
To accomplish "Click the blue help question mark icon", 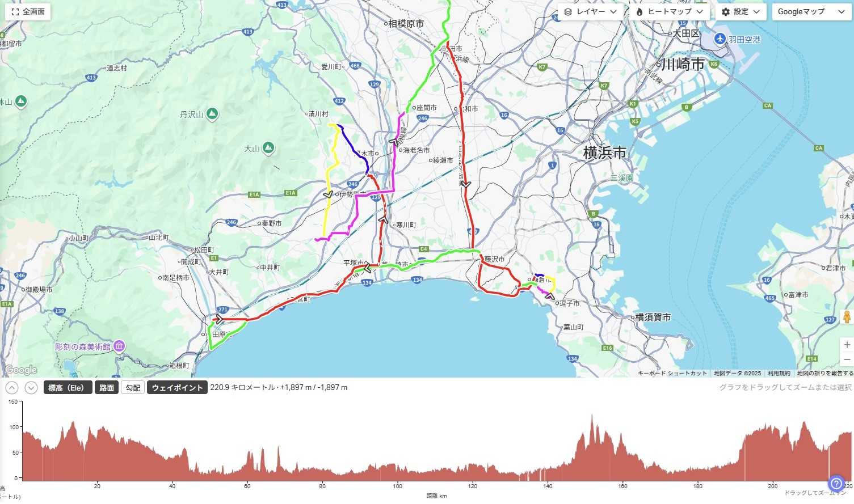I will pyautogui.click(x=836, y=484).
